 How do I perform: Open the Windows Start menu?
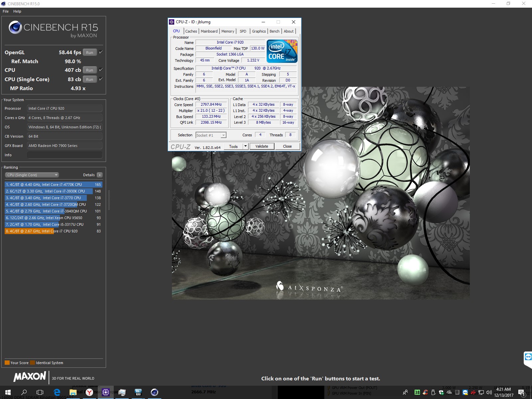click(8, 392)
